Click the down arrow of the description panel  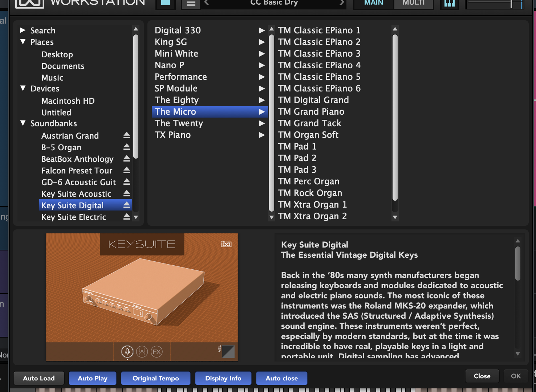tap(518, 354)
